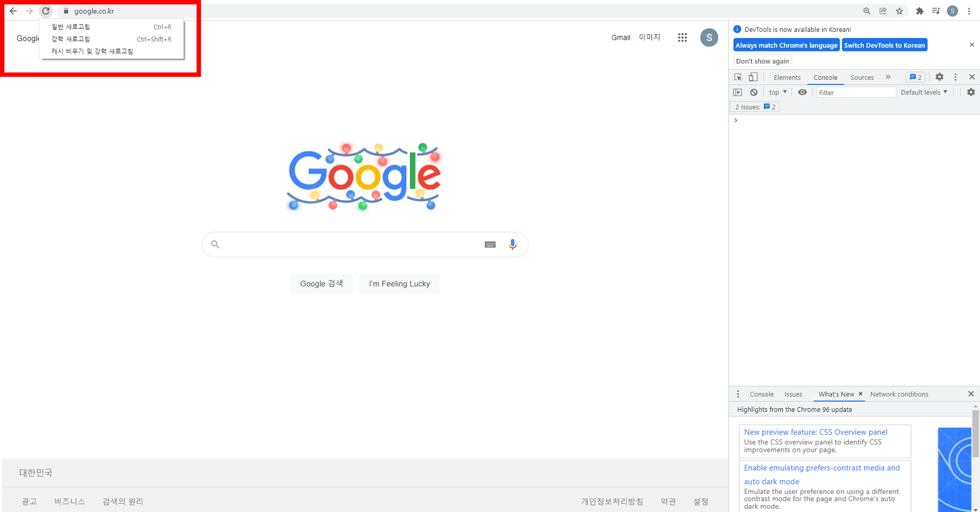Open the Issues drawer tab
The image size is (980, 512).
tap(793, 394)
